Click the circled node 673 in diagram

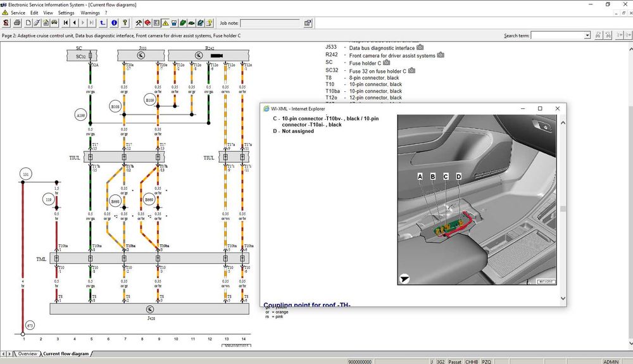click(x=30, y=325)
